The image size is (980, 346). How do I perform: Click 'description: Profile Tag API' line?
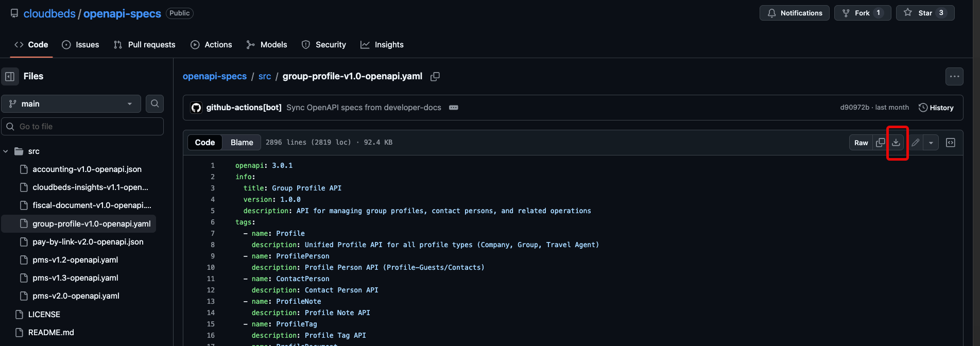[309, 335]
